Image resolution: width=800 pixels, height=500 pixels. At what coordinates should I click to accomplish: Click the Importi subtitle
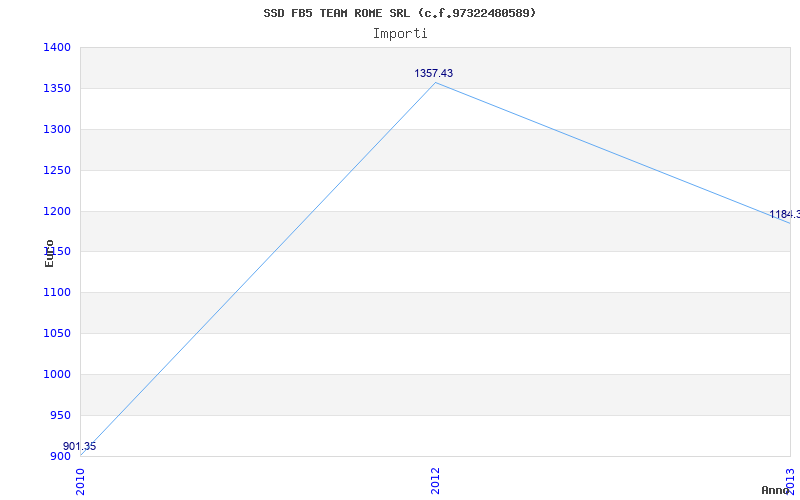(x=399, y=34)
